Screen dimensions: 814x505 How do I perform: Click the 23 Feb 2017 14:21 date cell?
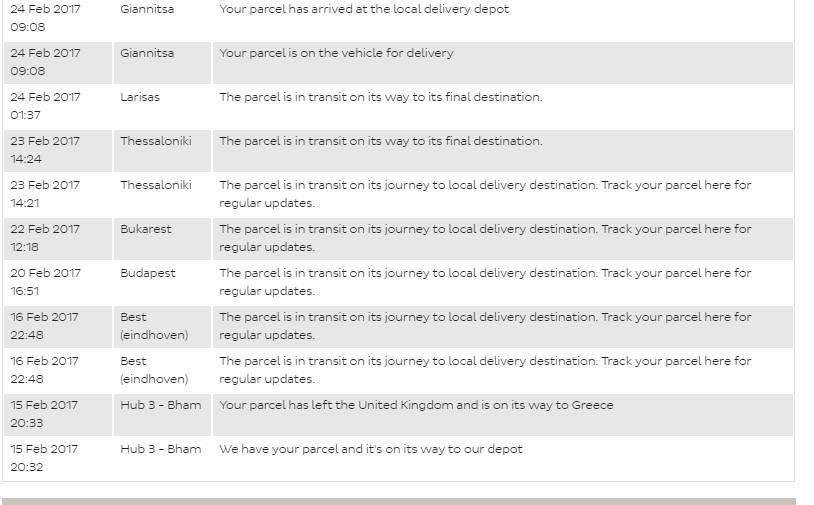[45, 194]
